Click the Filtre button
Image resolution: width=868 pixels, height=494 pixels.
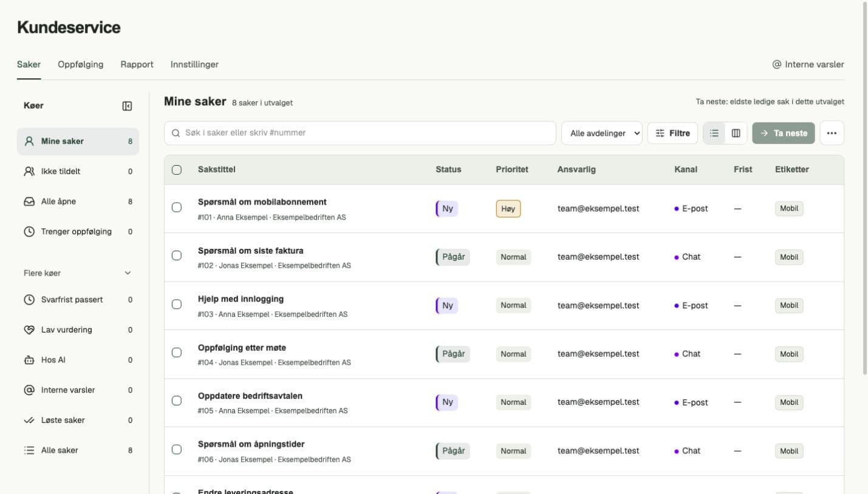672,133
